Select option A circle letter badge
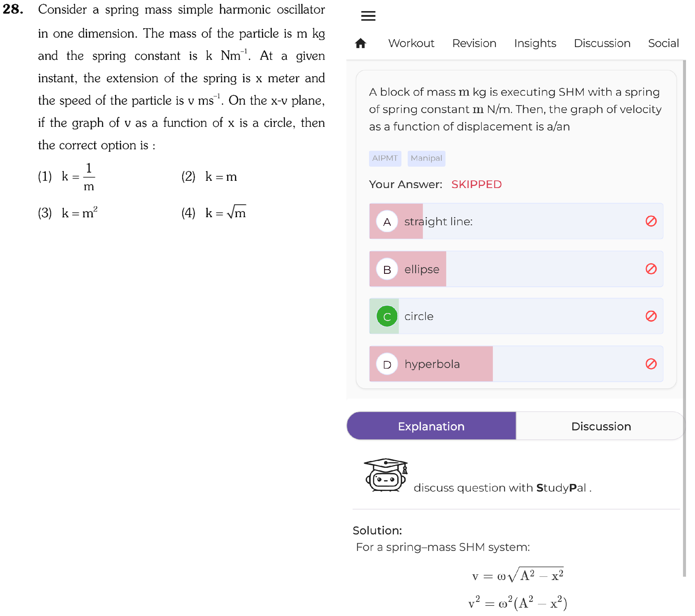 tap(387, 221)
